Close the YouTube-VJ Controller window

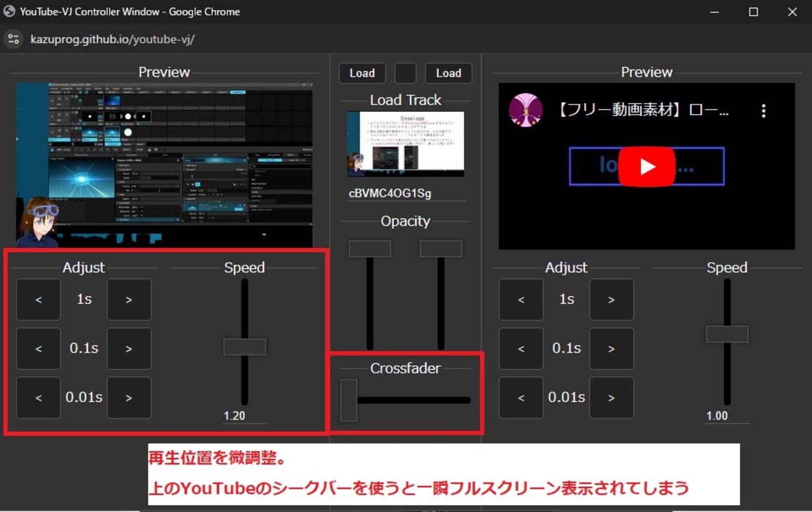(x=792, y=12)
